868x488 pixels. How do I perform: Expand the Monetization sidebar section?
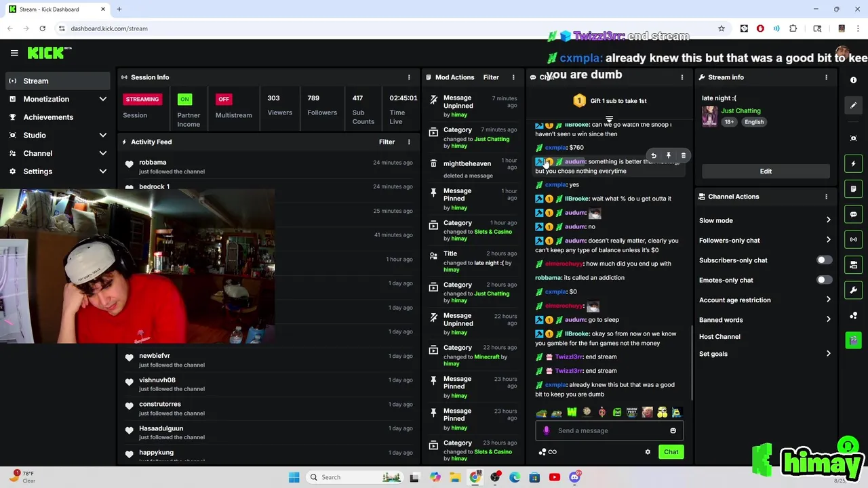[103, 99]
